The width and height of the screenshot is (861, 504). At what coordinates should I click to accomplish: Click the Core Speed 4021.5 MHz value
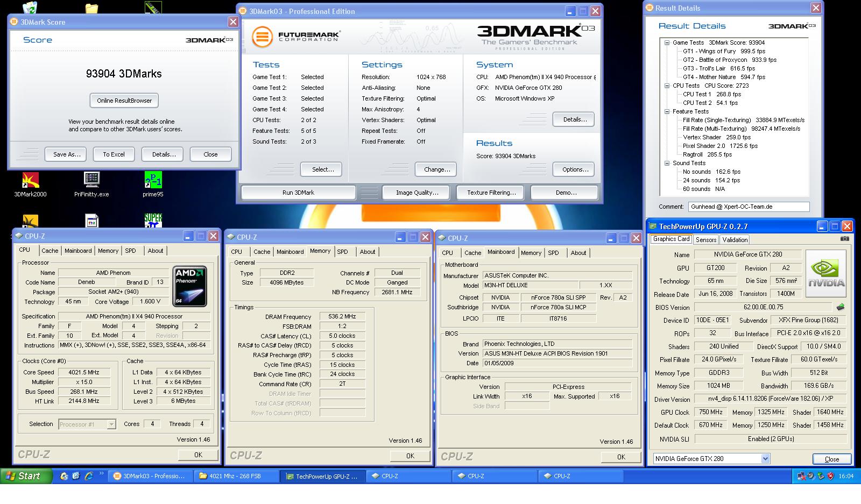(x=84, y=372)
